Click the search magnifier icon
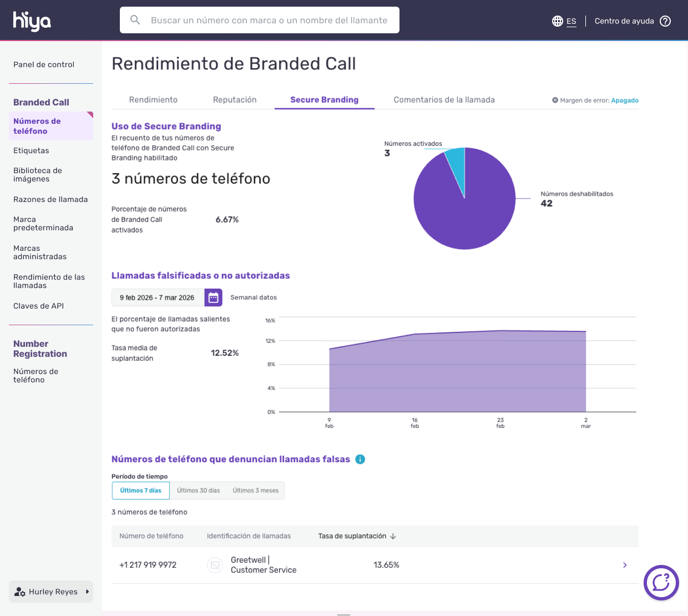This screenshot has width=688, height=616. (x=135, y=20)
